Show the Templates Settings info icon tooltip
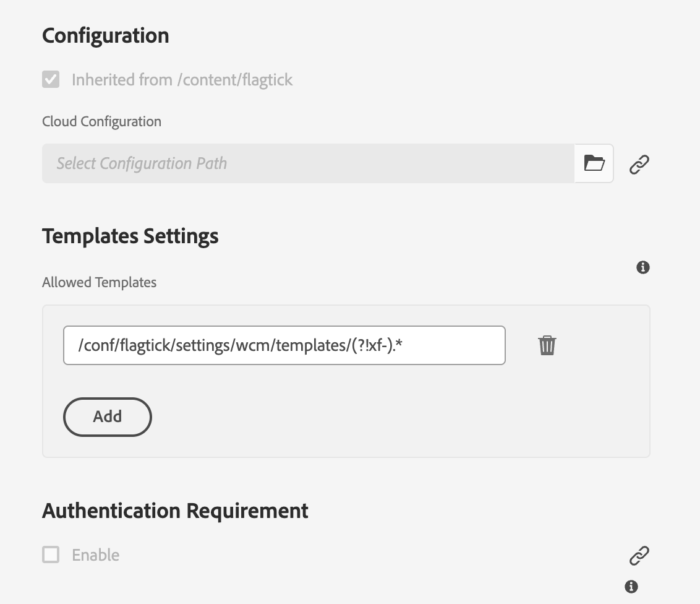This screenshot has height=604, width=700. coord(643,267)
